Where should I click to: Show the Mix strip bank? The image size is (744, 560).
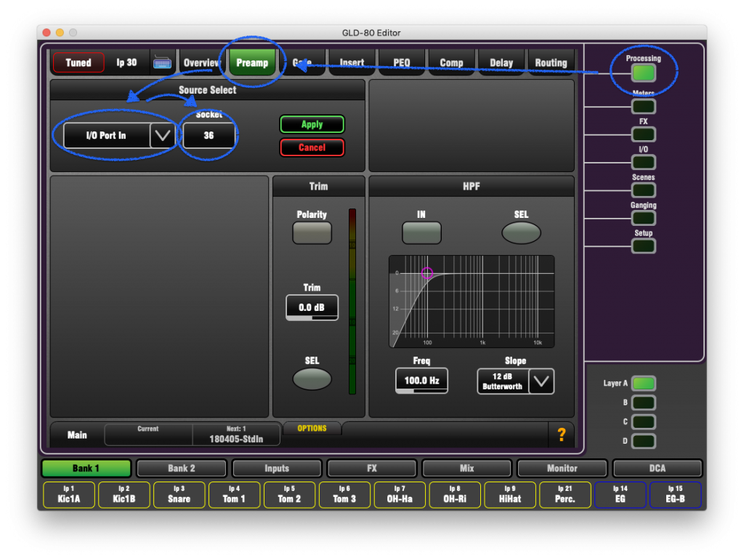[x=467, y=468]
